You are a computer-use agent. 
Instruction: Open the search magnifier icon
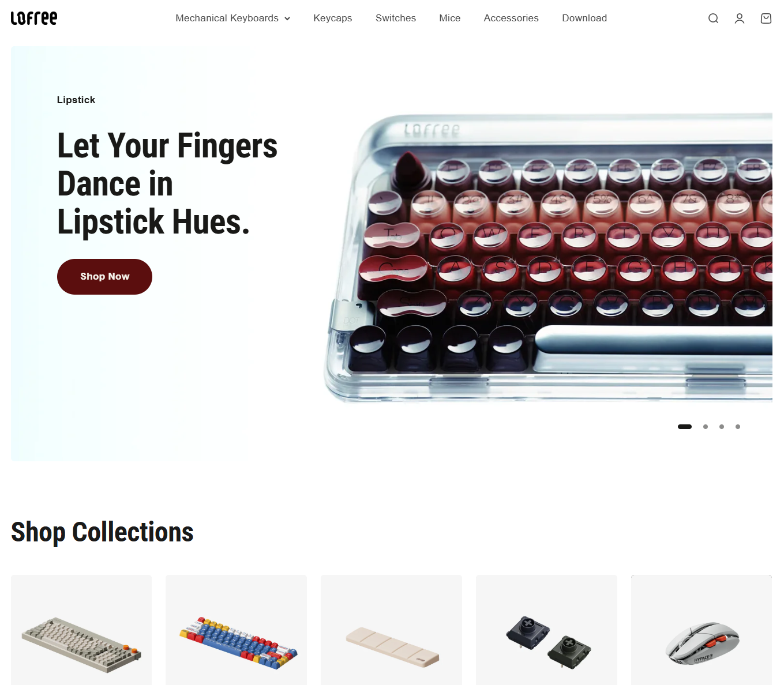[713, 18]
